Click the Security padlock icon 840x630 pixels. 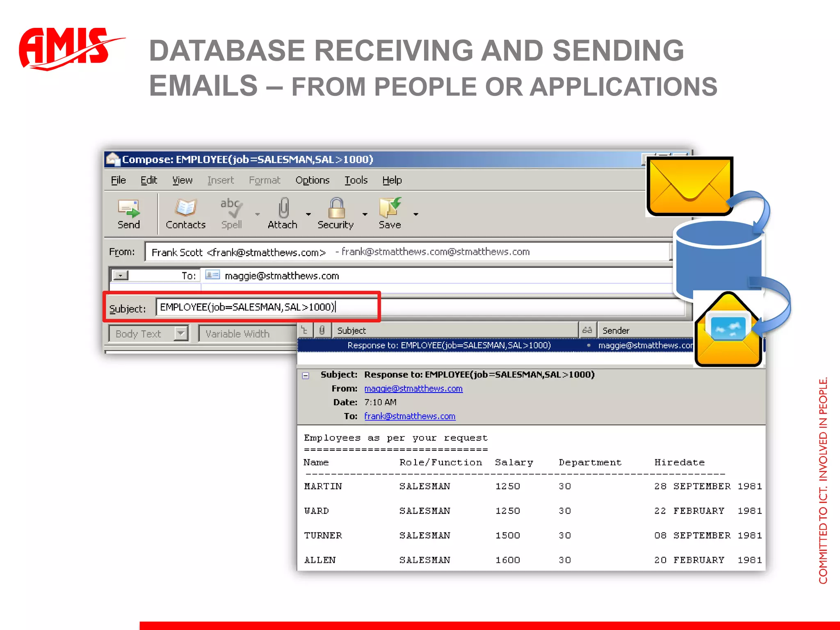point(336,208)
